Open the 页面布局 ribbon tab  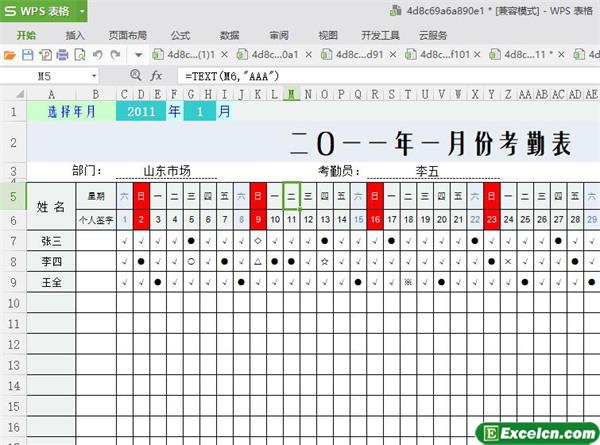click(x=127, y=36)
